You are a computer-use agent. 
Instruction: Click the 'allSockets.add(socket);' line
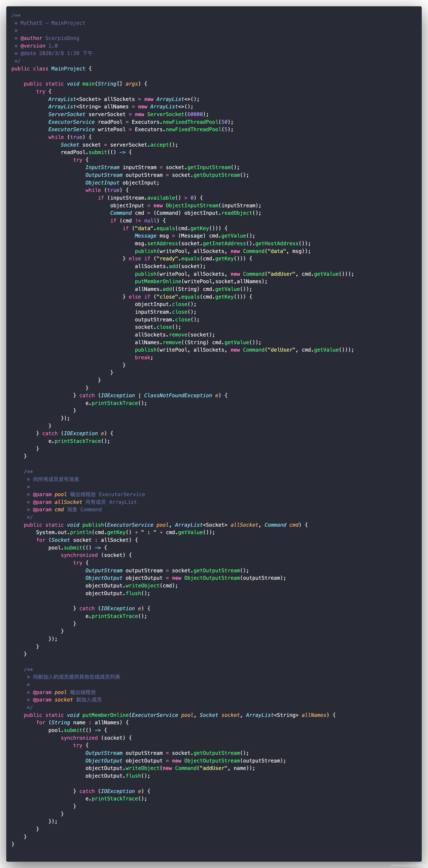[170, 266]
